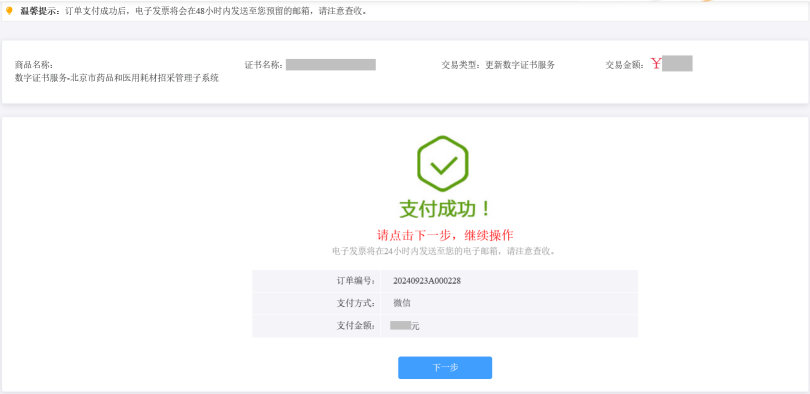Click the red 请点击下一步 instruction text

coord(445,235)
